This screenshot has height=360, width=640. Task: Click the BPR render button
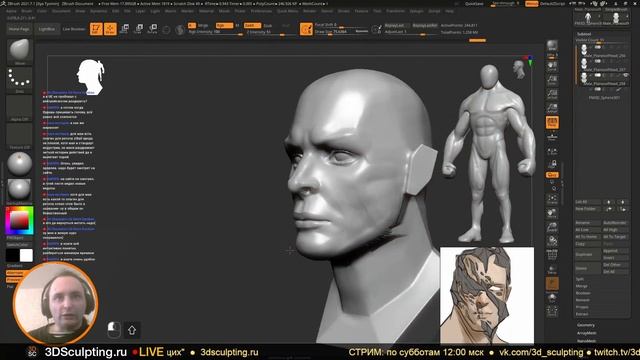tap(552, 45)
